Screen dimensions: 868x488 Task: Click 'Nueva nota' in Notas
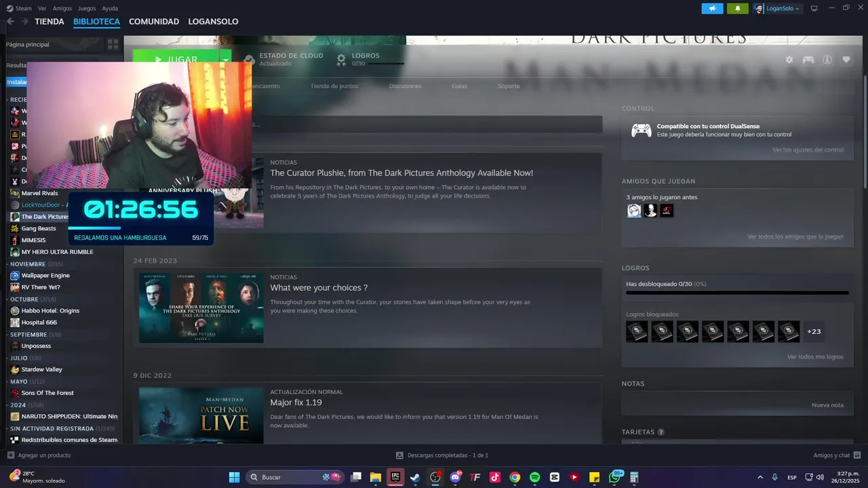[x=827, y=405]
